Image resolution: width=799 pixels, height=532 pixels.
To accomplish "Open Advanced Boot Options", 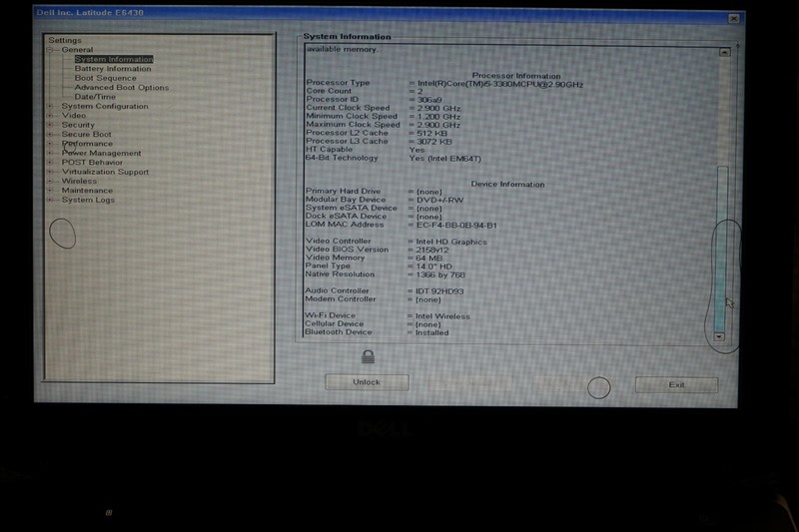I will (121, 88).
